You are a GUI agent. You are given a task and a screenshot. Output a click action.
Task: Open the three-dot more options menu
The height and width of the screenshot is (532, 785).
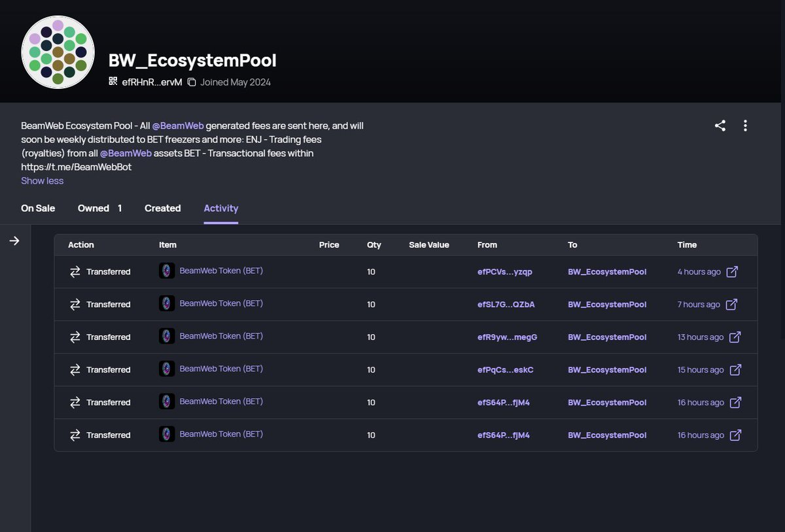745,126
